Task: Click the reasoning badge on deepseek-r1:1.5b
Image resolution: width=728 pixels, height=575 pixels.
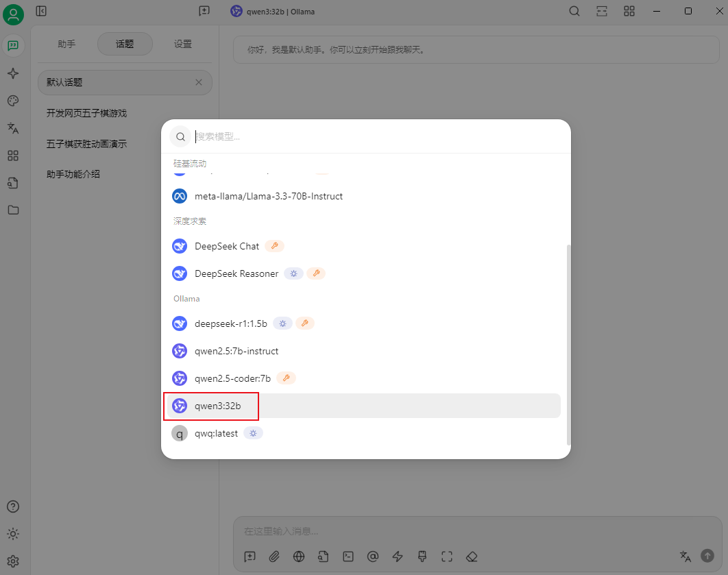Action: [282, 323]
